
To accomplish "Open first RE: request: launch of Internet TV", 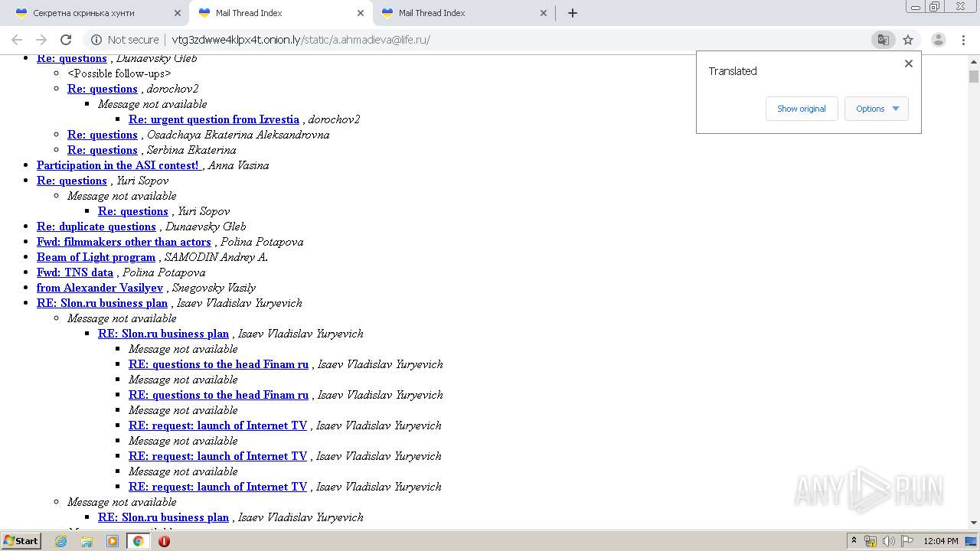I will click(x=217, y=425).
